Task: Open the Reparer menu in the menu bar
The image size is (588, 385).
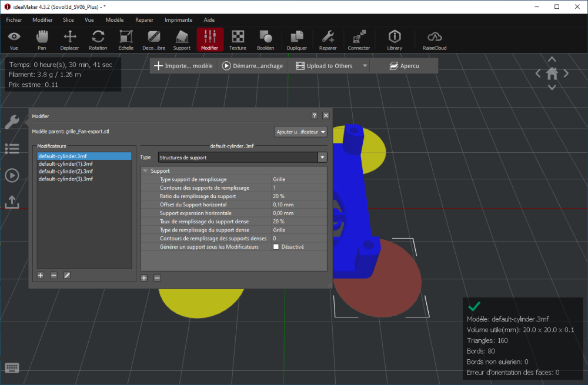Action: coord(145,20)
